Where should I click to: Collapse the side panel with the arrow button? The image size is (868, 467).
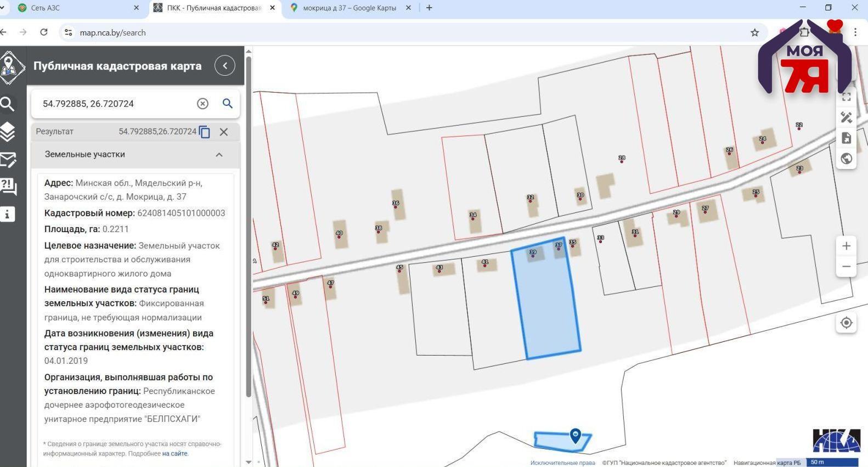[x=224, y=66]
